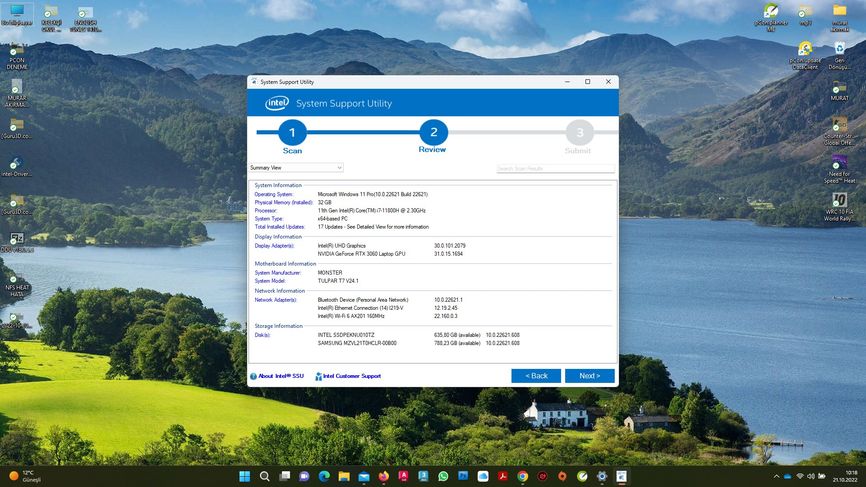Open Adobe Acrobat from the taskbar
866x487 pixels.
click(x=503, y=477)
